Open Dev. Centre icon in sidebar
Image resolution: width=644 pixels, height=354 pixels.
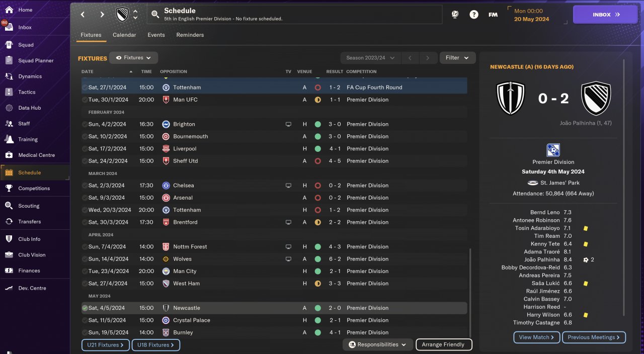click(9, 288)
